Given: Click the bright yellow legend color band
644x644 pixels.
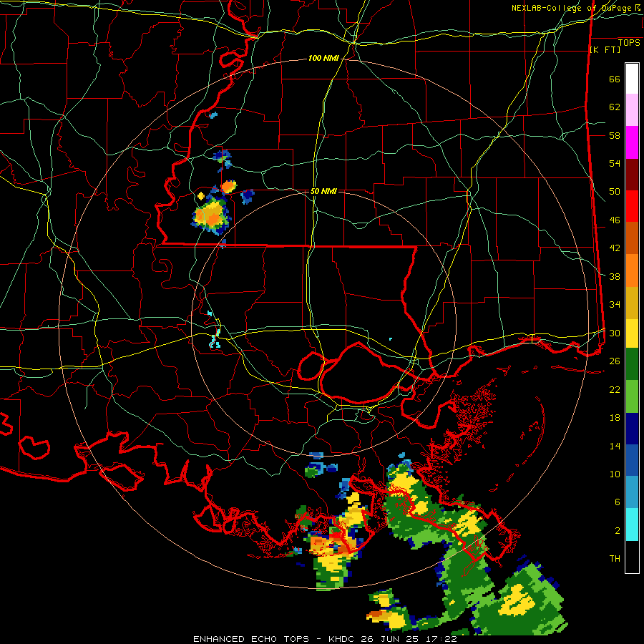Looking at the screenshot, I should point(632,333).
